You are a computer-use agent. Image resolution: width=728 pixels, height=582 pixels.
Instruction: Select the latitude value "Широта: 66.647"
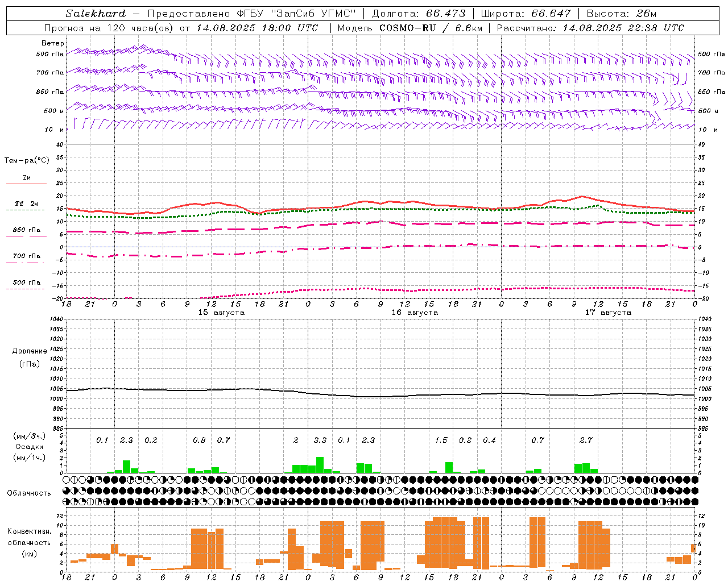click(526, 14)
